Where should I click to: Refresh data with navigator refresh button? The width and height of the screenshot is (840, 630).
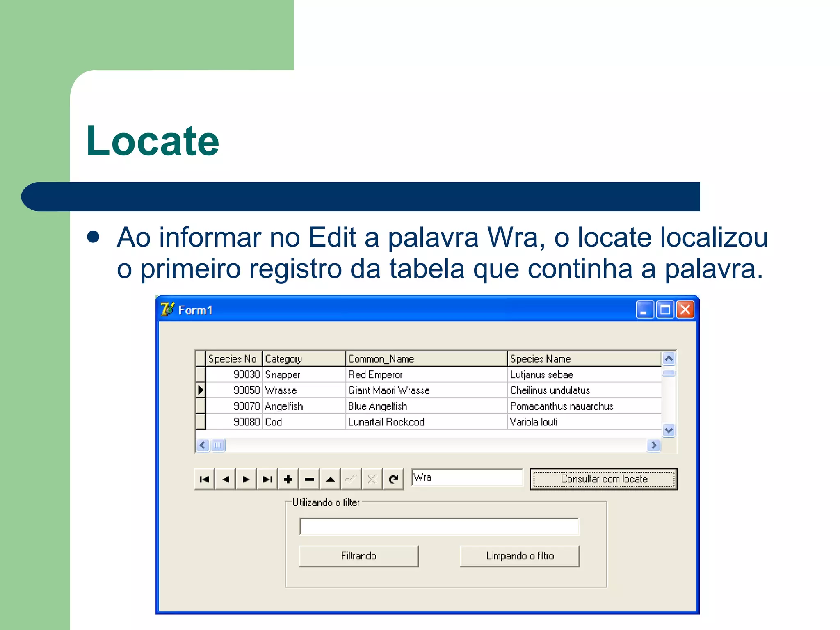(x=393, y=479)
